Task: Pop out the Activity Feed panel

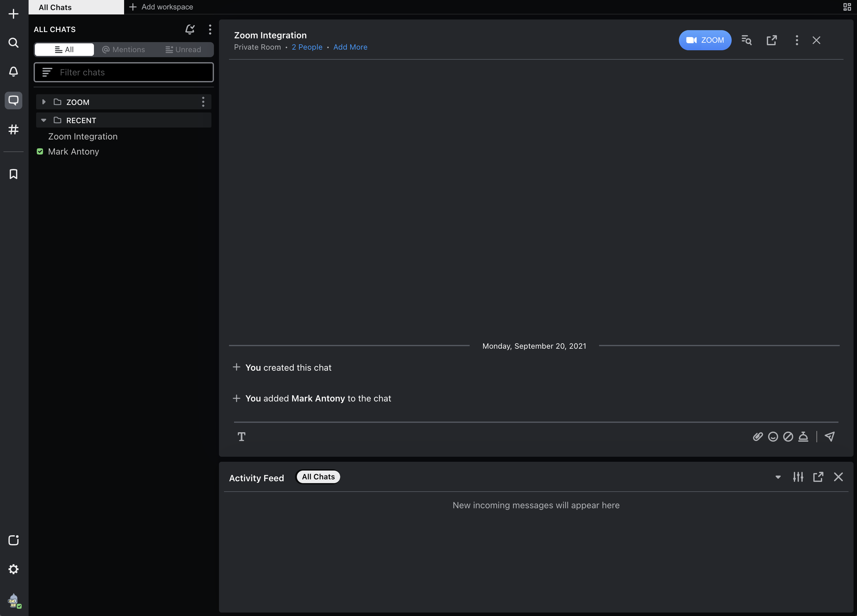Action: click(x=818, y=477)
